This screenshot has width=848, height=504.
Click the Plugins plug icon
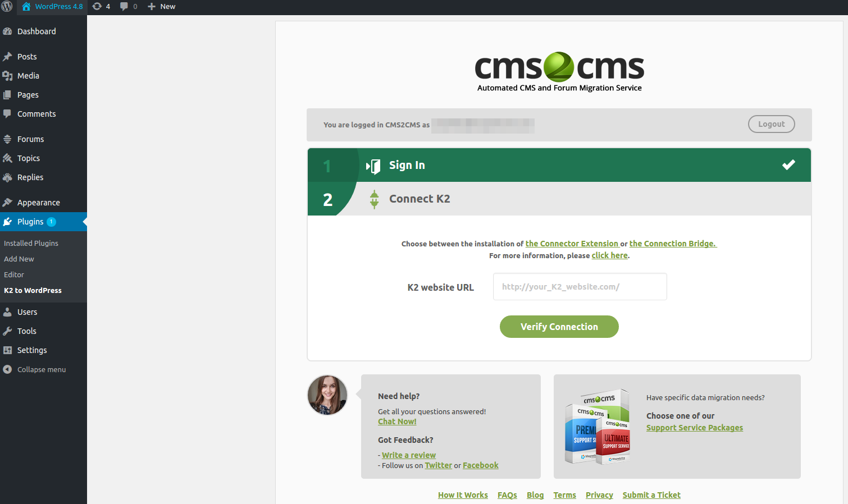[x=7, y=222]
